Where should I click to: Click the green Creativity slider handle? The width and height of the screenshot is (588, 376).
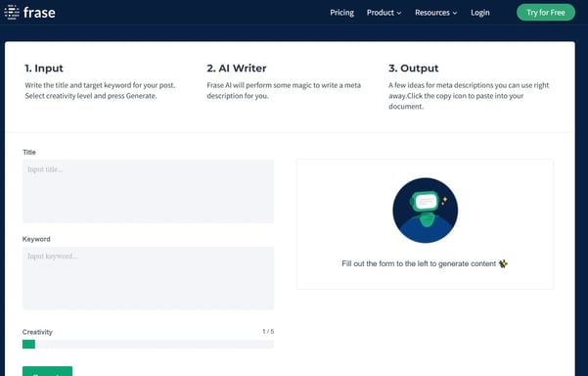point(29,344)
